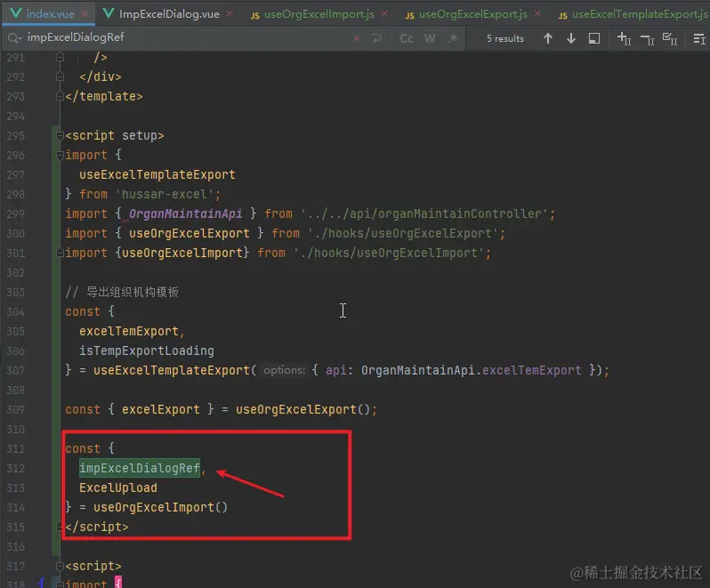Toggle fold marker at line 318 import
This screenshot has width=710, height=588.
click(60, 584)
